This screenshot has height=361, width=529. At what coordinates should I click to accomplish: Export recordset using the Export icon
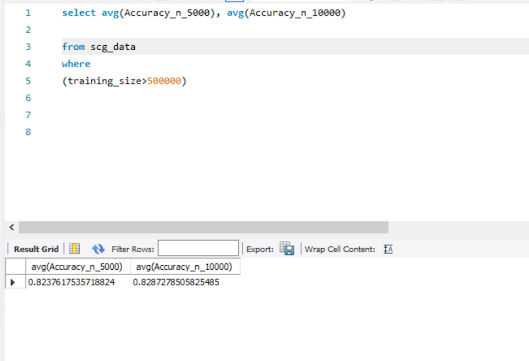tap(287, 249)
